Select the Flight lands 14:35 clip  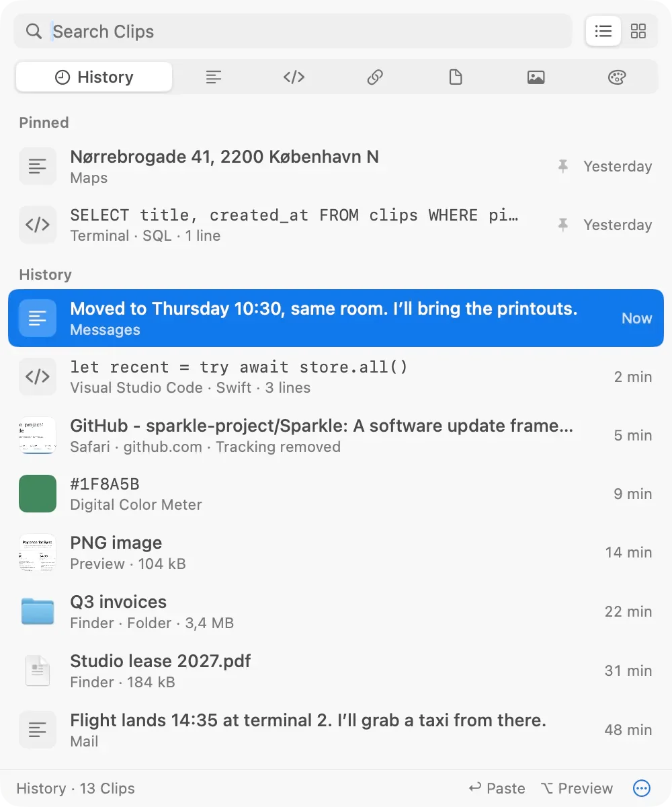tap(336, 730)
